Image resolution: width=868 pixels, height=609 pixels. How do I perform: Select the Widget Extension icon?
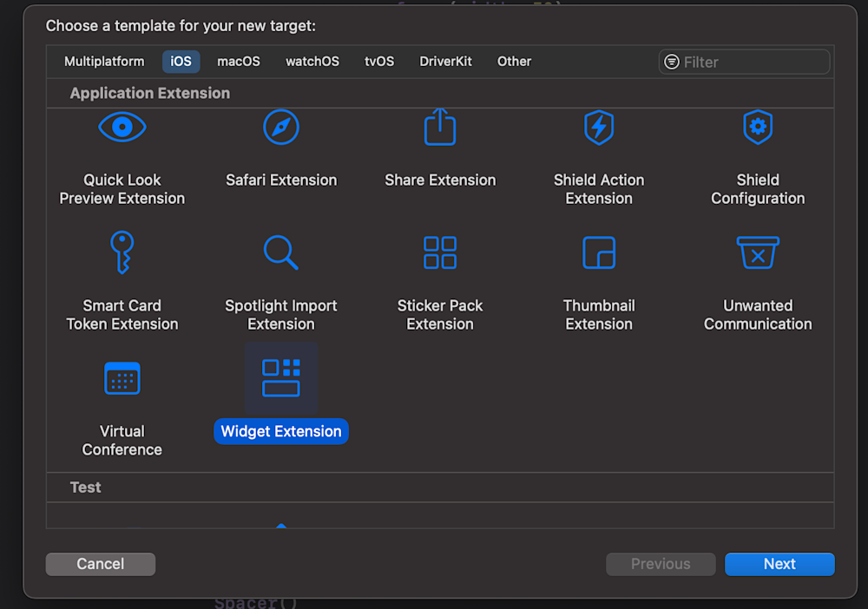tap(281, 378)
